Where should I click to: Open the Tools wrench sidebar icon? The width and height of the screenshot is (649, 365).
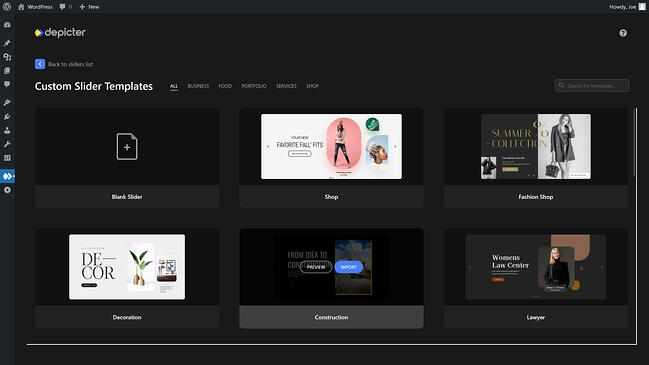(x=7, y=144)
